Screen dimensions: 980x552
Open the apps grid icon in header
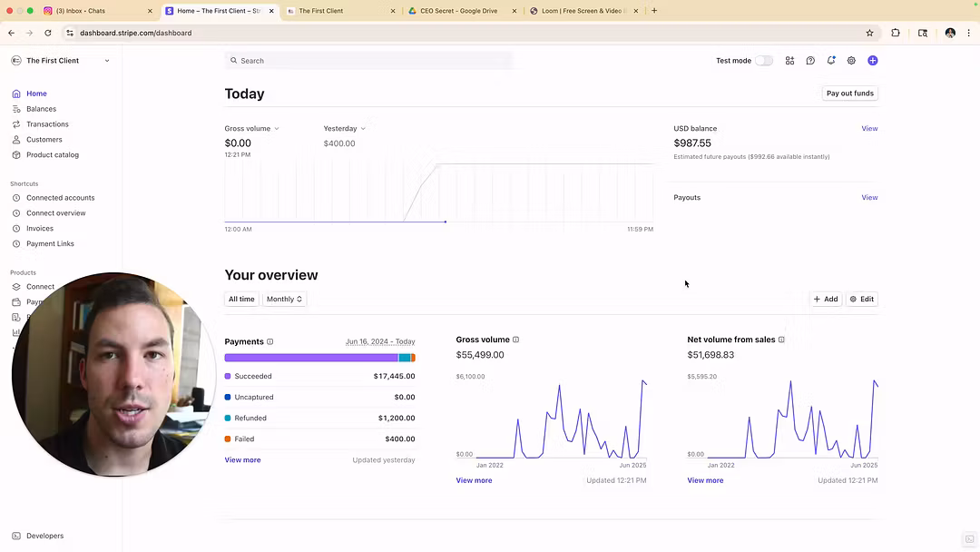[x=789, y=61]
